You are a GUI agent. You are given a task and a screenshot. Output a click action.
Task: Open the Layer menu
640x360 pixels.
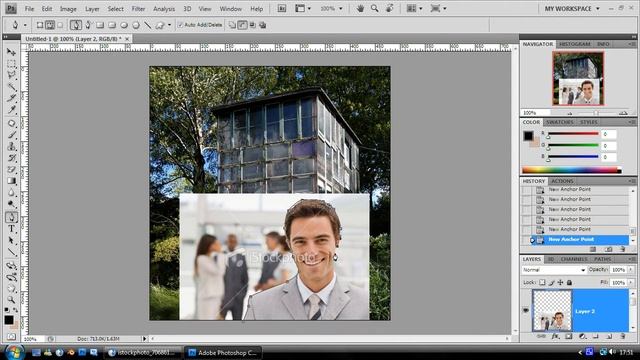click(x=92, y=9)
